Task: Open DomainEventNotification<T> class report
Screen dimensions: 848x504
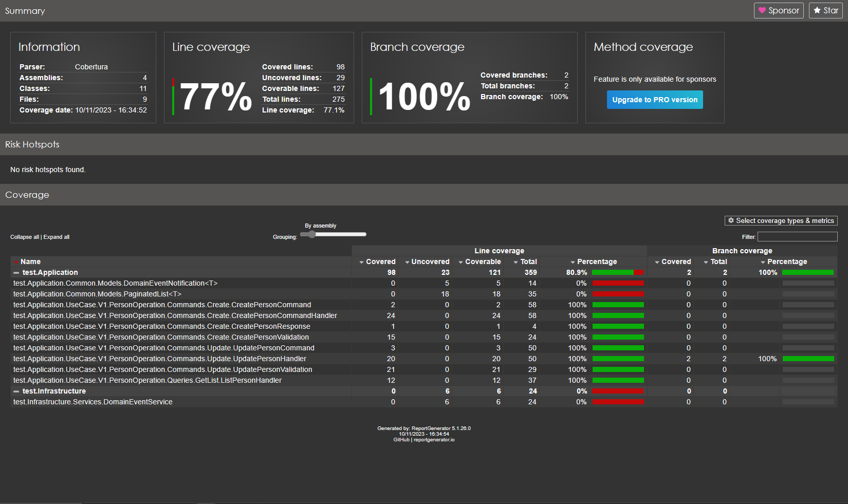Action: [x=116, y=283]
